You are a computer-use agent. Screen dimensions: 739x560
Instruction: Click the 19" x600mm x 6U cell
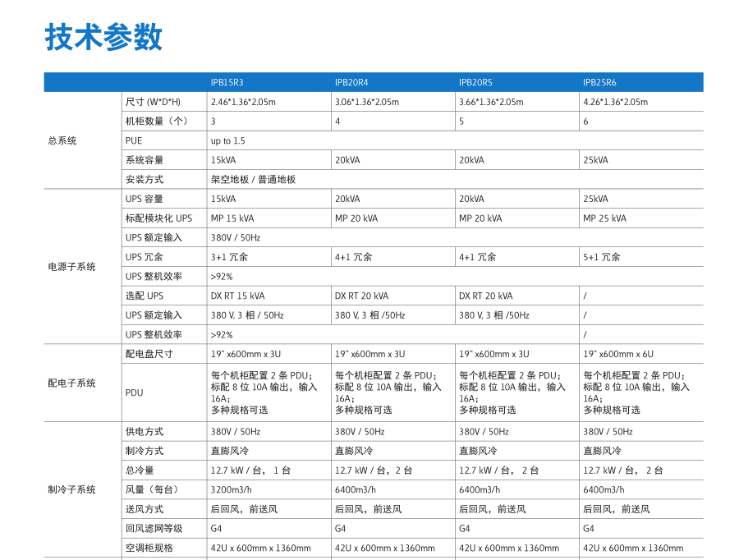(618, 354)
